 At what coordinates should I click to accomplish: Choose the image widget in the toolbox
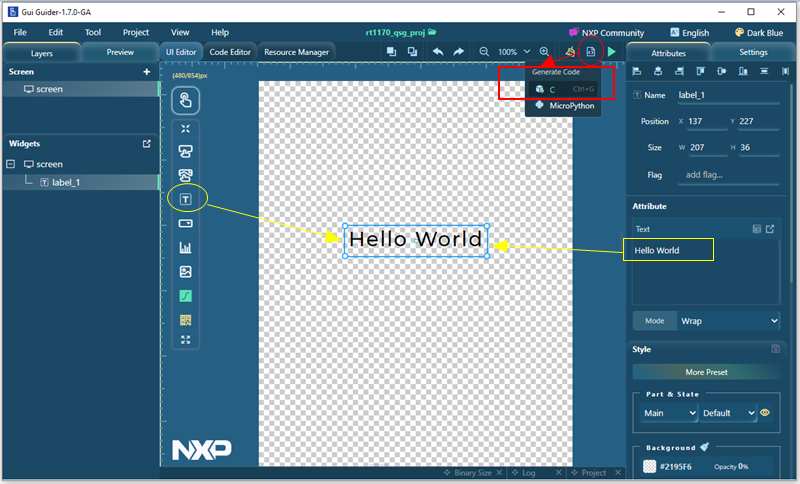[185, 272]
